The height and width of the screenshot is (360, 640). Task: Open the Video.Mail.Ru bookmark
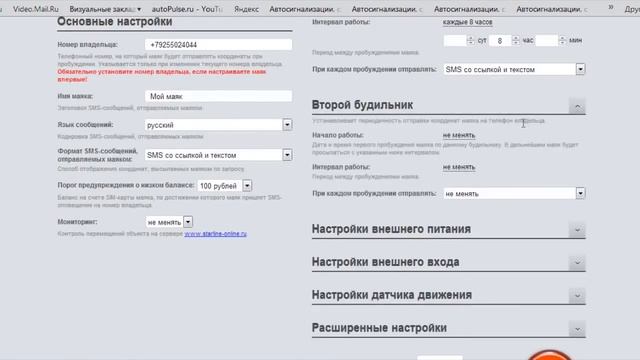(x=36, y=9)
